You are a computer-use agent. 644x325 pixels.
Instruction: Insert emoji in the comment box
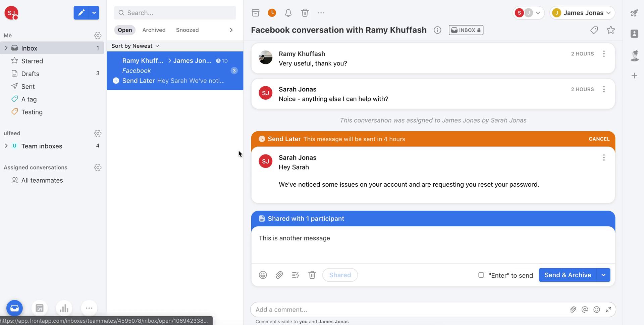click(596, 310)
